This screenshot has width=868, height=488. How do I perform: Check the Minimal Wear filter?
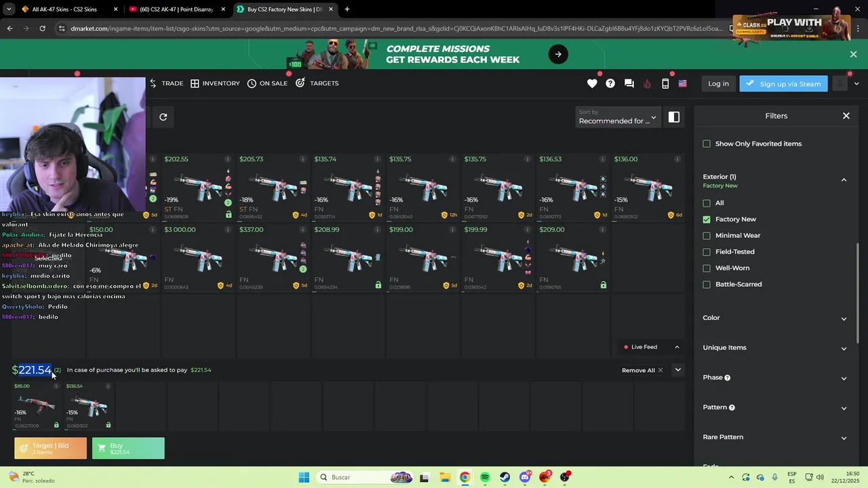pyautogui.click(x=707, y=235)
